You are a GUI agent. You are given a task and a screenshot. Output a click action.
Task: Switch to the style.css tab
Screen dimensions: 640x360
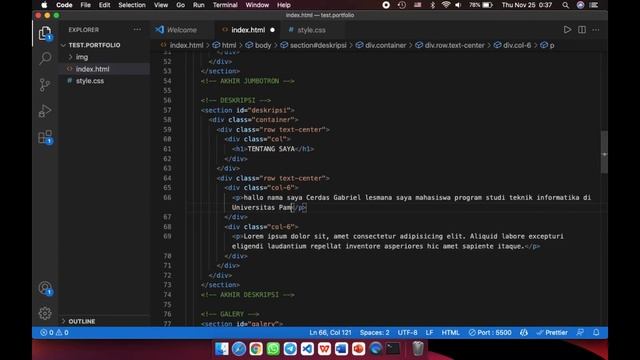tap(311, 30)
